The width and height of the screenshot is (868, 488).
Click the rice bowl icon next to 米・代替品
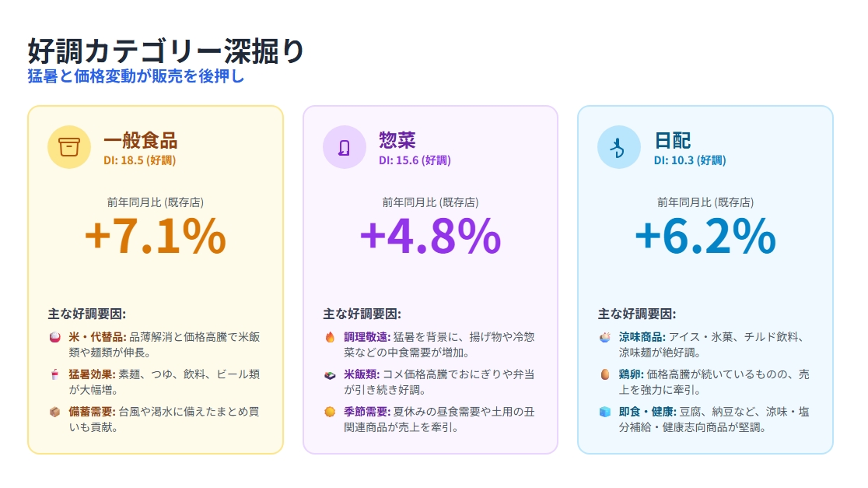tap(54, 337)
